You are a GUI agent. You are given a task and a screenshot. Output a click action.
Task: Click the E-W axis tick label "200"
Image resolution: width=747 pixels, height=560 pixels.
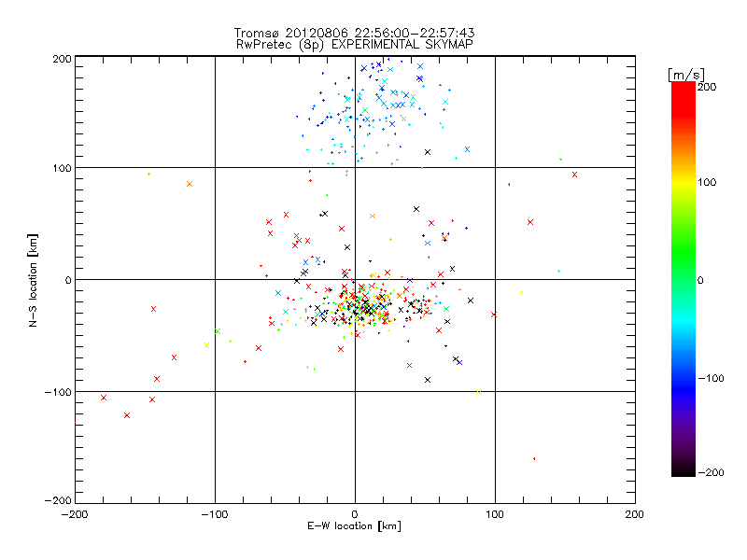point(635,514)
